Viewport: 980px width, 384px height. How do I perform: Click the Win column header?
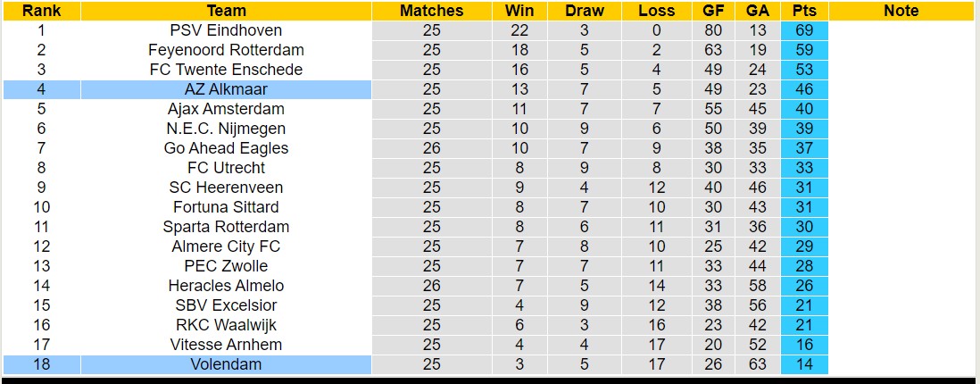[x=519, y=11]
